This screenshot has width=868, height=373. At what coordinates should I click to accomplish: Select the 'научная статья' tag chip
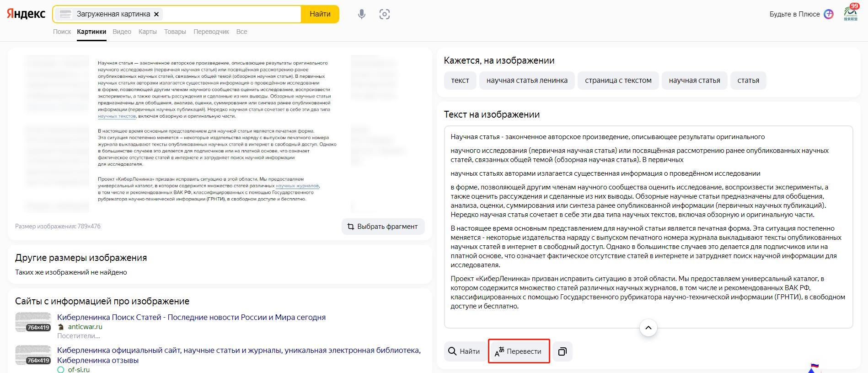(694, 81)
